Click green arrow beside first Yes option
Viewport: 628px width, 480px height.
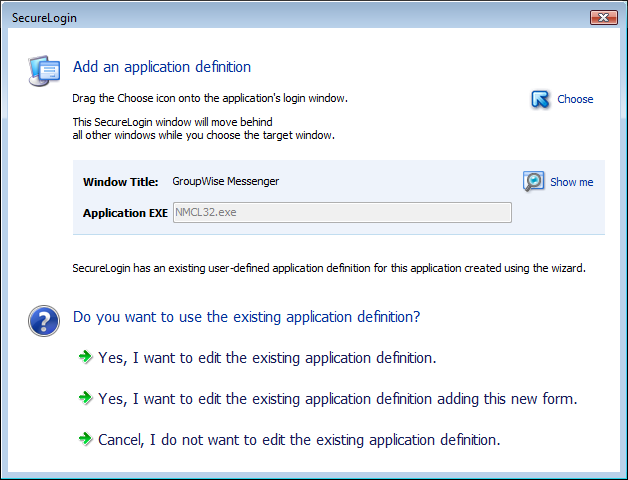(86, 357)
